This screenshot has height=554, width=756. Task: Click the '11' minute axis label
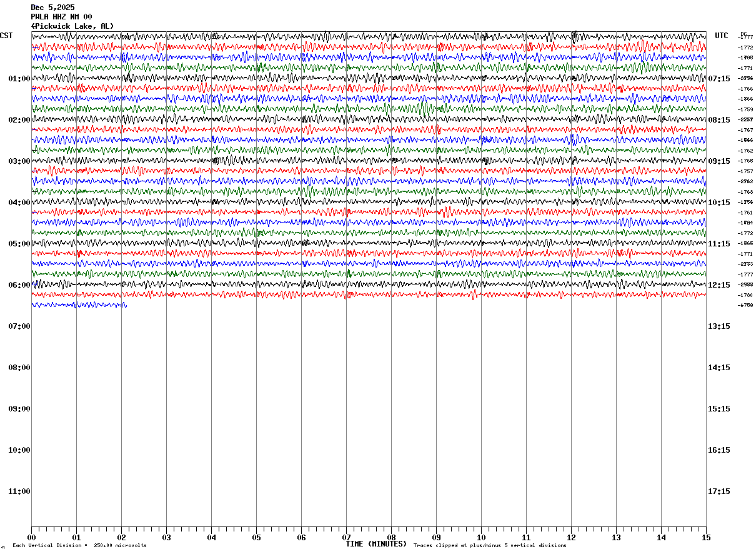click(526, 537)
